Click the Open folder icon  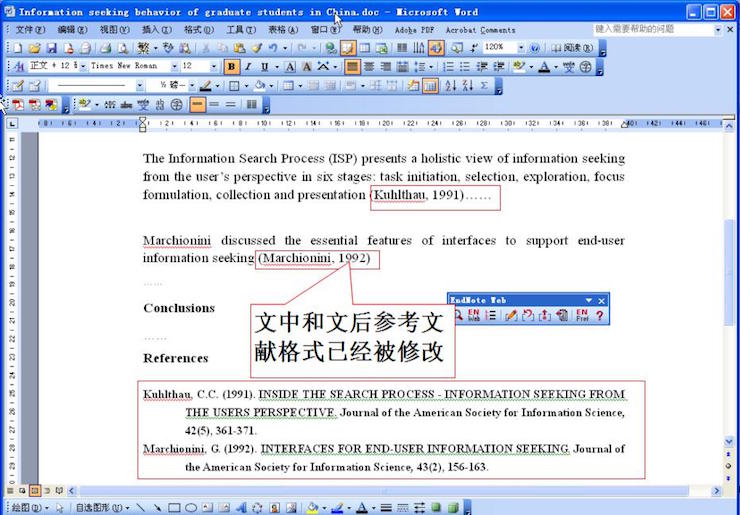tap(35, 48)
